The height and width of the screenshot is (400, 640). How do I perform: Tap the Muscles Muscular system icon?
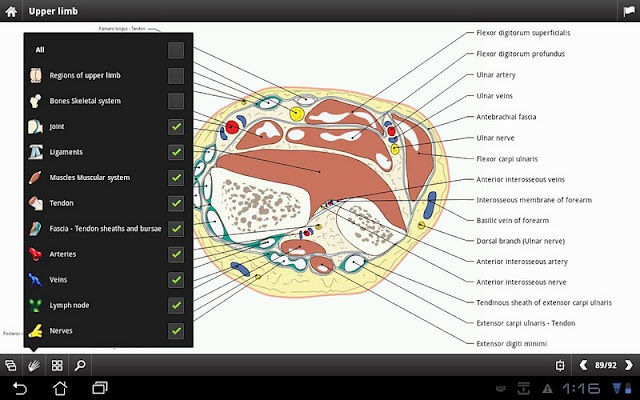(36, 178)
